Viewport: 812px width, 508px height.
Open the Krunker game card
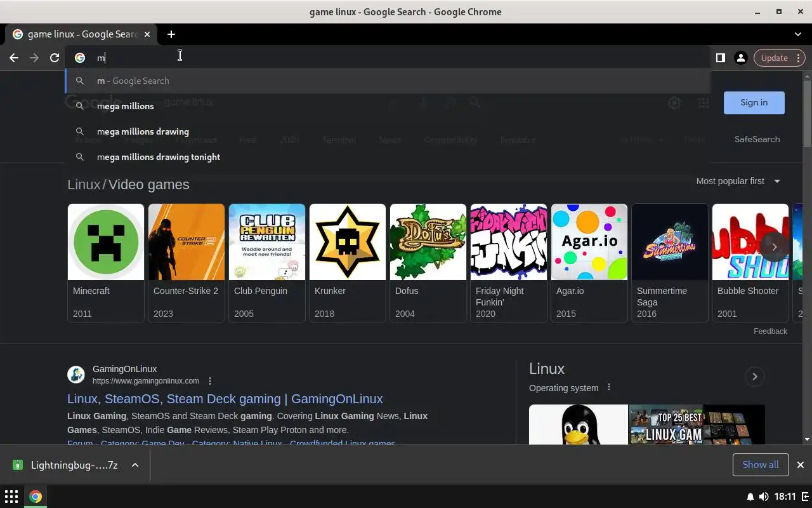pos(347,263)
